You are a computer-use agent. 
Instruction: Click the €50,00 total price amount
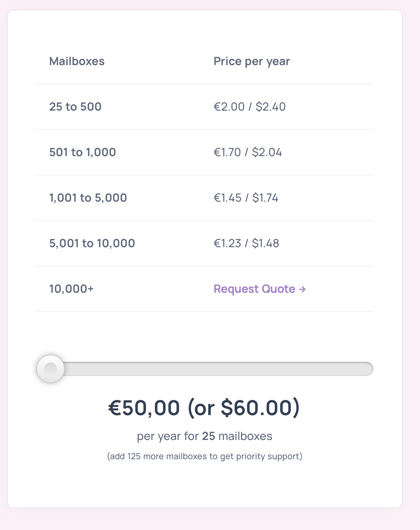pos(144,408)
